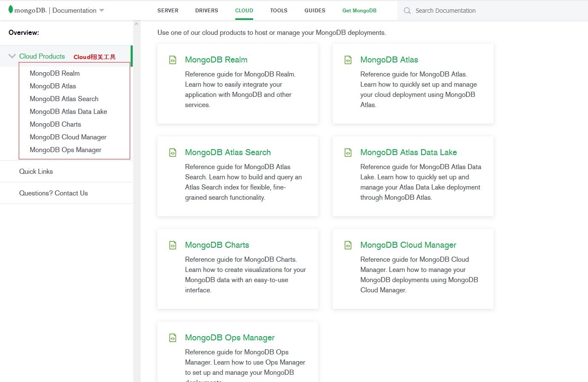Click the Get MongoDB link

click(x=359, y=11)
